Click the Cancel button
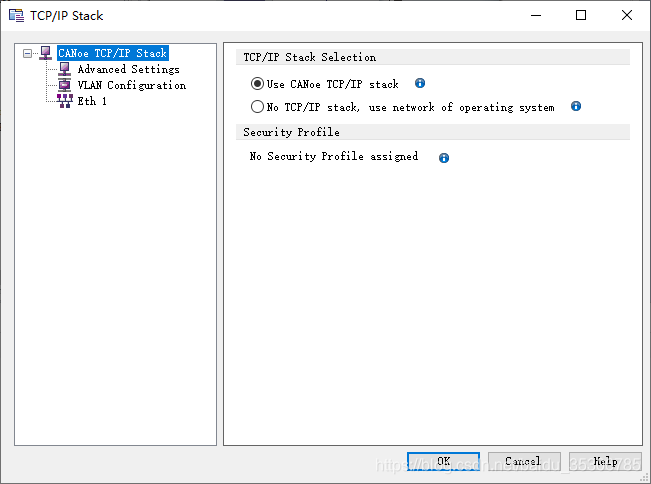 [x=524, y=461]
